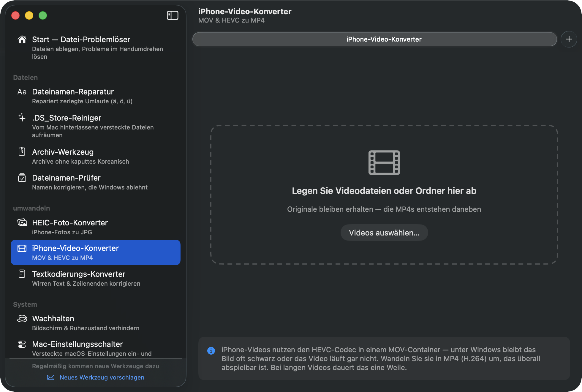Click the Videos auswählen... button
This screenshot has height=392, width=582.
click(x=384, y=233)
